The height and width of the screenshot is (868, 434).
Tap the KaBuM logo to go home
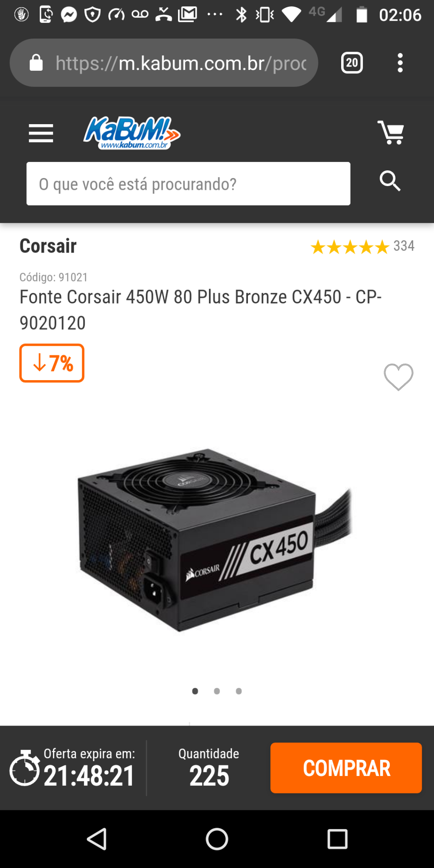click(132, 133)
